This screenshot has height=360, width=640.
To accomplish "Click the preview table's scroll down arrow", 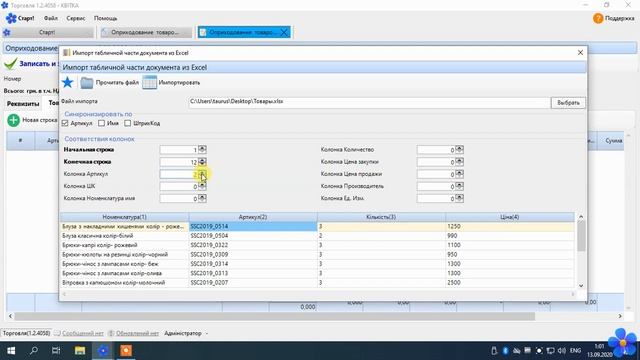I will 581,286.
